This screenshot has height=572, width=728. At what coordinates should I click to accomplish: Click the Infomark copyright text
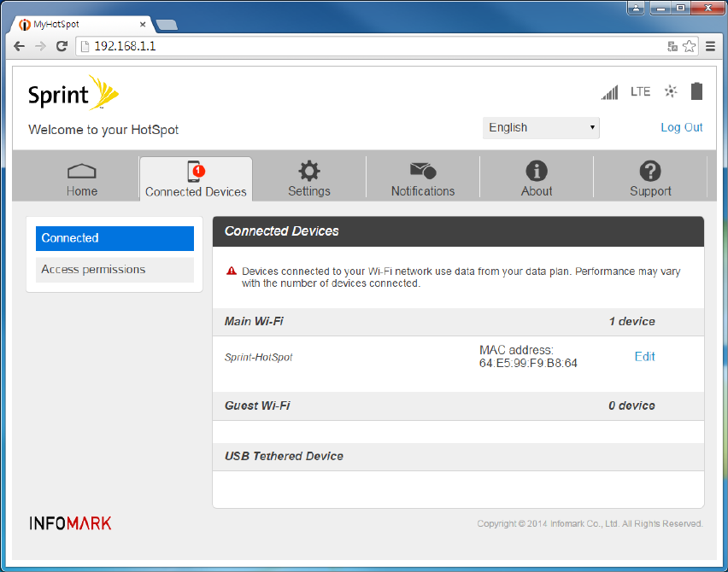(x=590, y=523)
